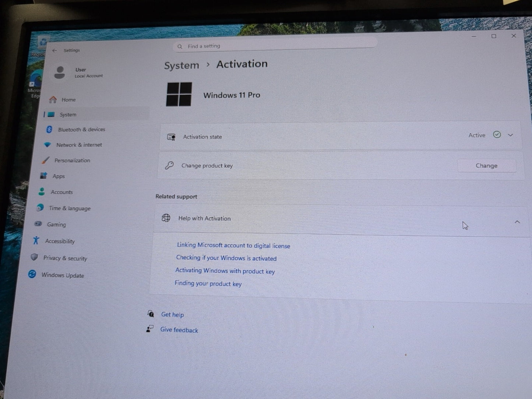Click the Windows Update refresh icon
Image resolution: width=532 pixels, height=399 pixels.
pos(32,274)
